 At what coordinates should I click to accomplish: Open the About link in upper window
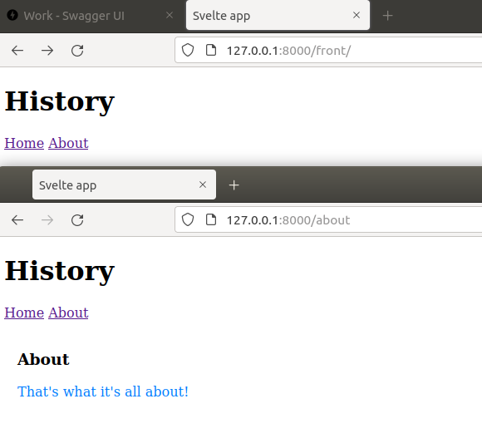[68, 143]
